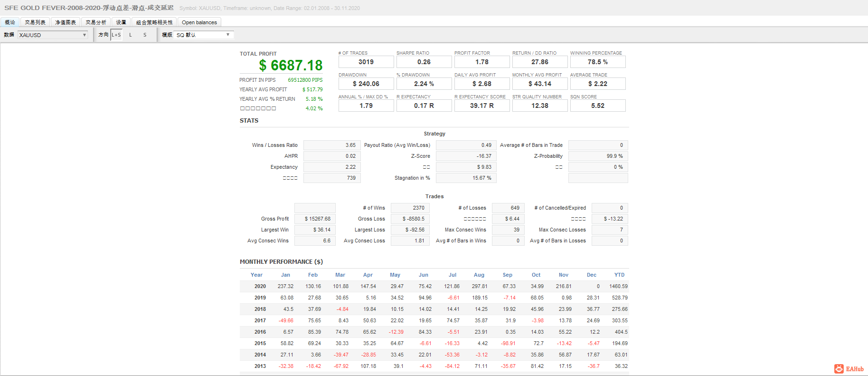
Task: Open the 设置 settings tab
Action: pyautogui.click(x=121, y=22)
